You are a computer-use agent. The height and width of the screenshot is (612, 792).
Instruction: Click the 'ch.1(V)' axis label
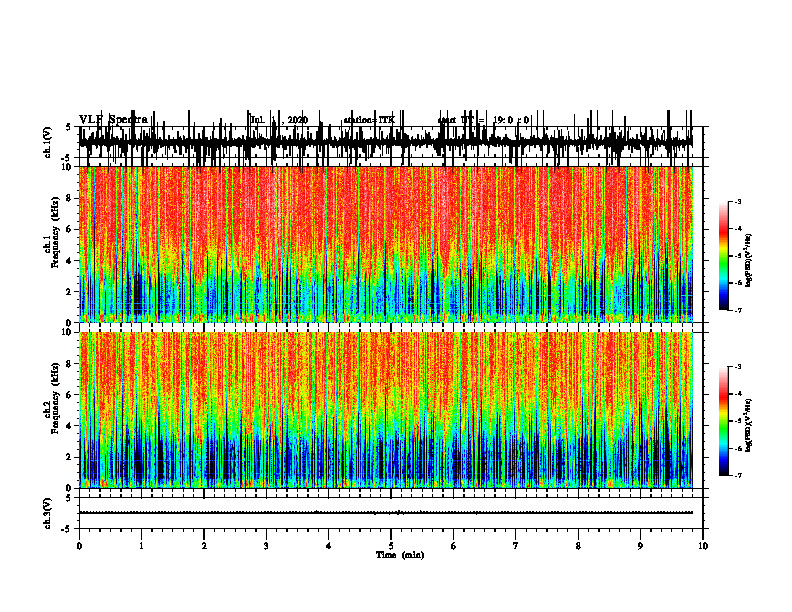coord(48,141)
